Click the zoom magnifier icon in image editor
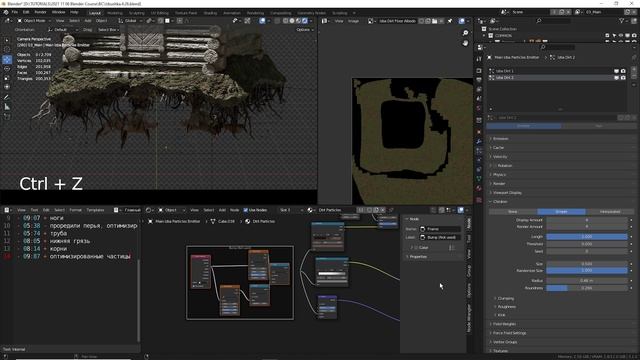 [465, 33]
